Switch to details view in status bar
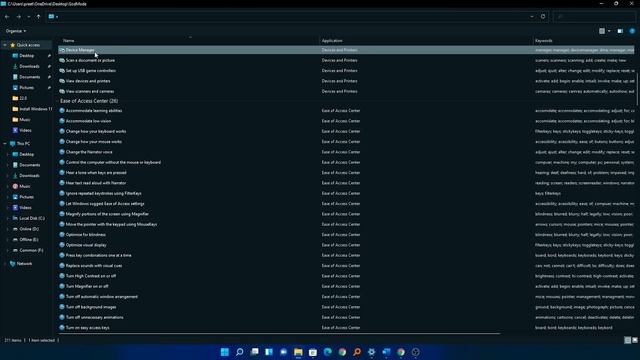The width and height of the screenshot is (640, 360). point(628,340)
